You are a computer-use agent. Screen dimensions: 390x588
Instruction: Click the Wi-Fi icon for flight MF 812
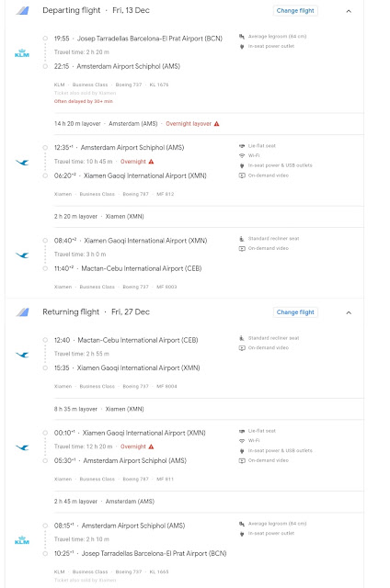[x=242, y=155]
